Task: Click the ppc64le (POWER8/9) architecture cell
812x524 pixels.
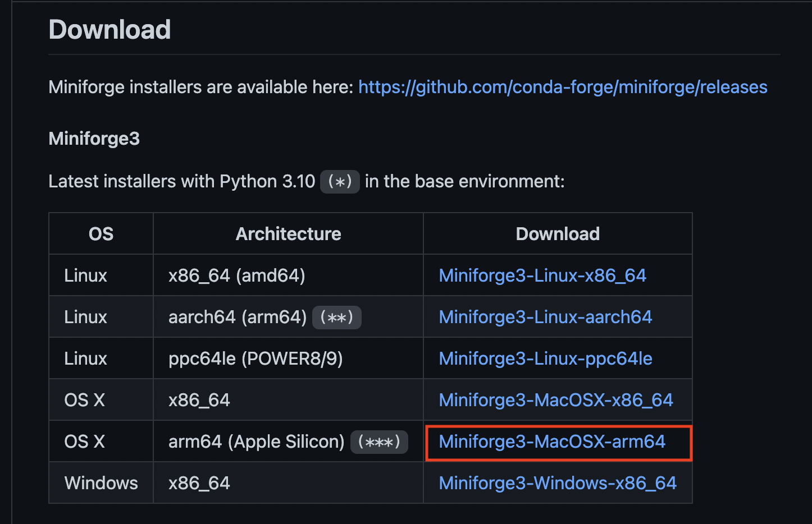Action: pyautogui.click(x=256, y=358)
